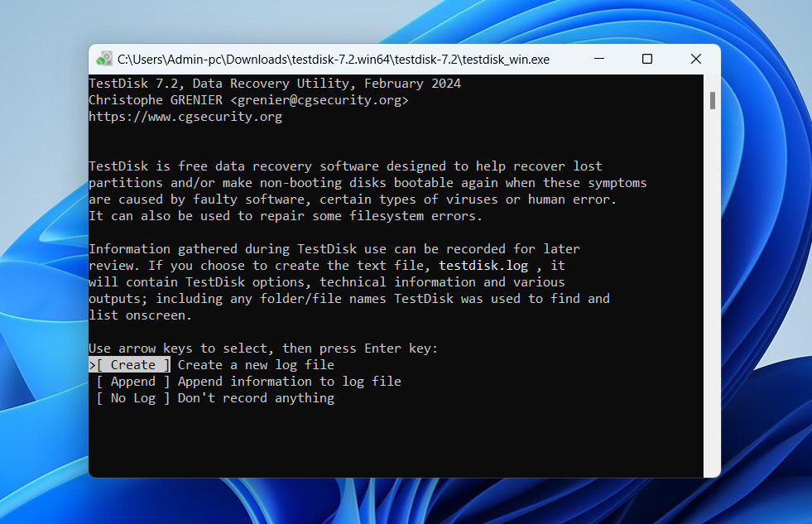Click 'Append information to log file' description
This screenshot has height=524, width=812.
pos(290,382)
